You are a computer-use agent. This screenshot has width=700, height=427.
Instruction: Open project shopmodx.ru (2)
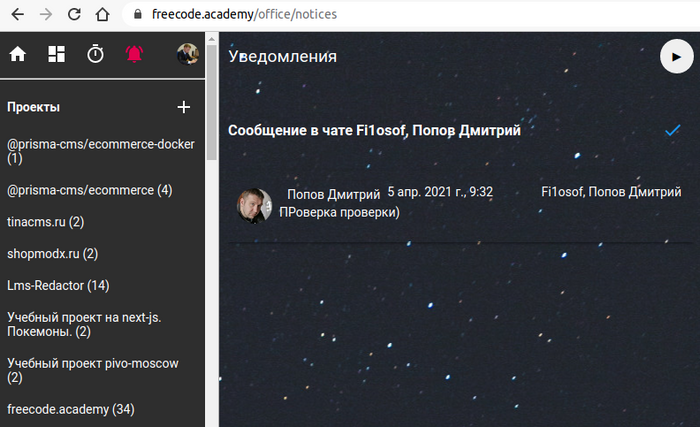[53, 254]
